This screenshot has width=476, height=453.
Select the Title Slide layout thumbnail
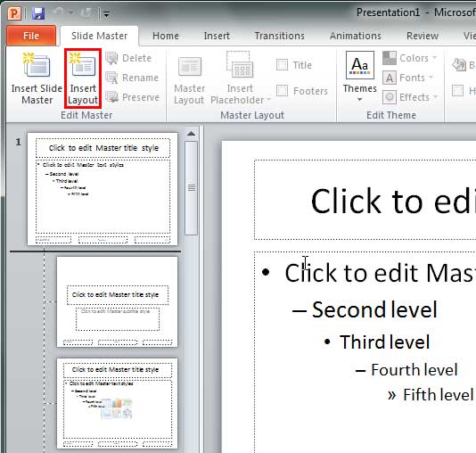pyautogui.click(x=117, y=301)
